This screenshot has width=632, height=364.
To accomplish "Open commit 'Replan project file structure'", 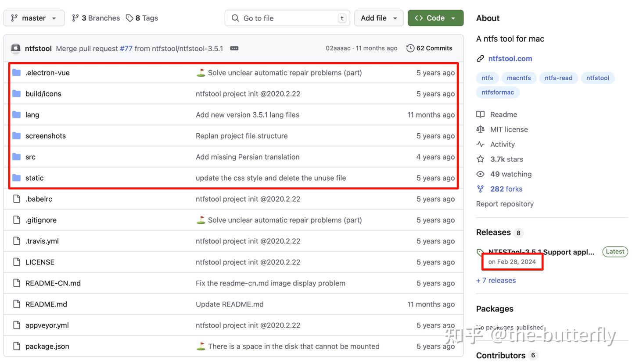I will [x=242, y=136].
